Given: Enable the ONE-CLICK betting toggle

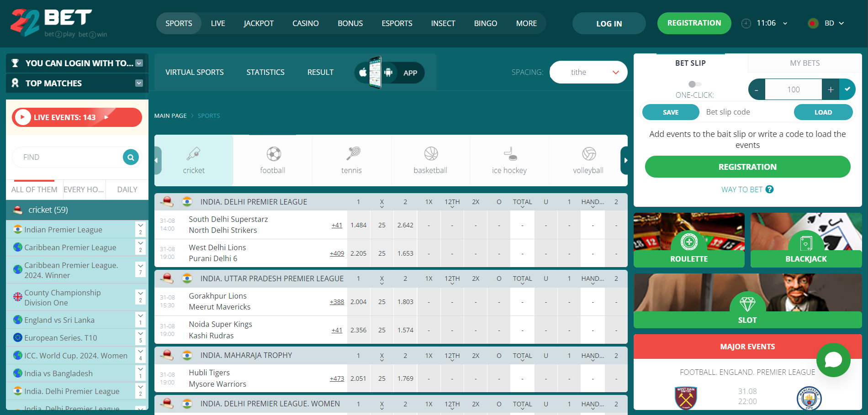Looking at the screenshot, I should [x=695, y=84].
